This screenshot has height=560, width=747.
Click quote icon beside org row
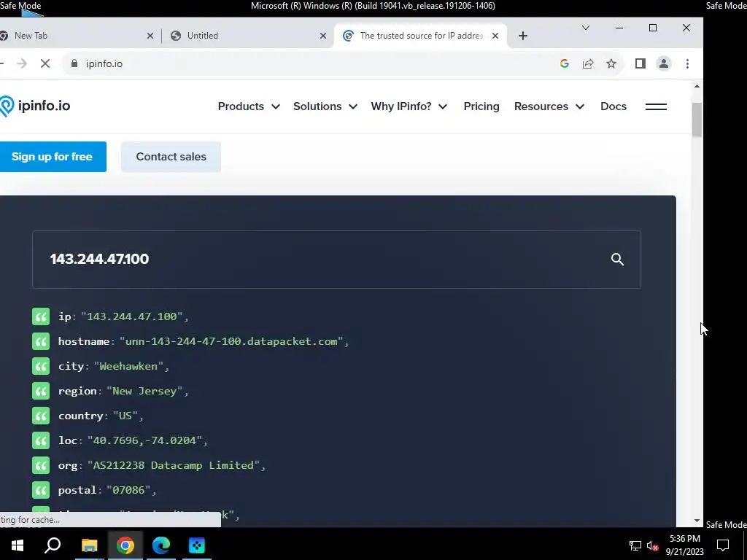[x=41, y=465]
